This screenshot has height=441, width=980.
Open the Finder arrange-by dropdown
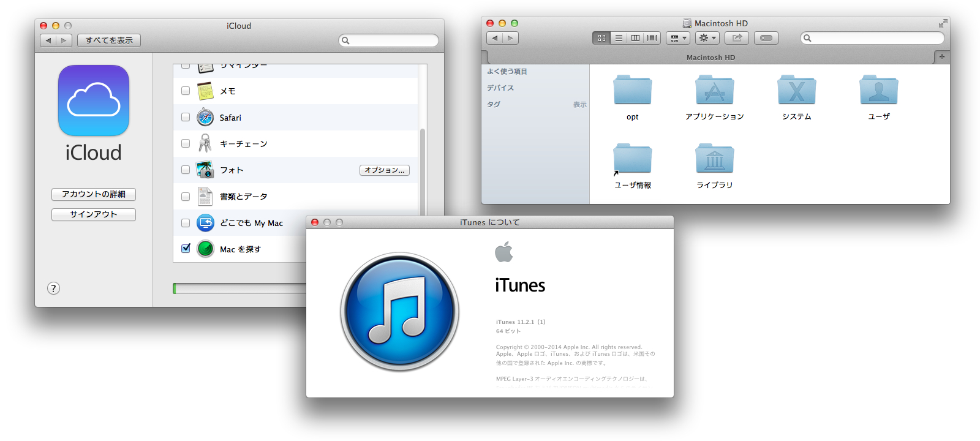point(678,38)
